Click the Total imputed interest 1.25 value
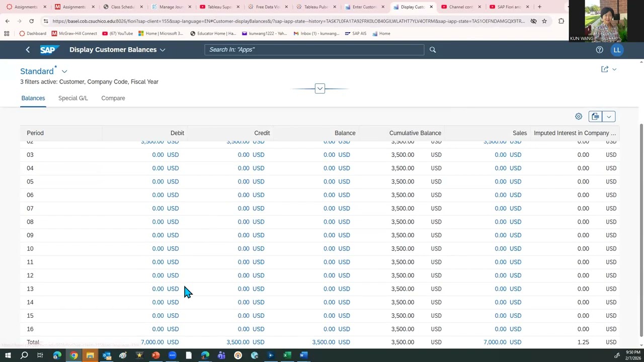This screenshot has width=644, height=362. [583, 342]
